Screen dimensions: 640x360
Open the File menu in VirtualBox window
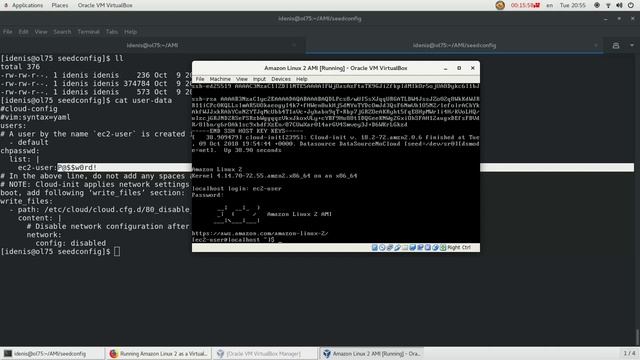(x=200, y=79)
